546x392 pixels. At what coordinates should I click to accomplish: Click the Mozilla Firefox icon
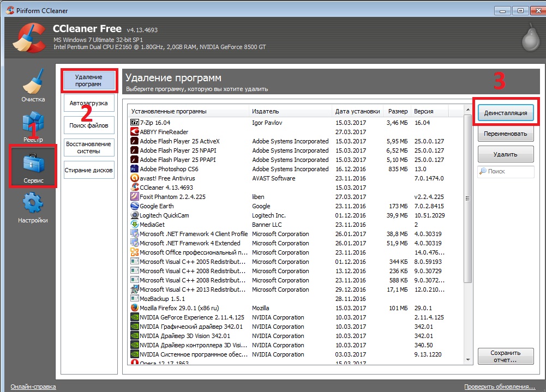click(134, 307)
